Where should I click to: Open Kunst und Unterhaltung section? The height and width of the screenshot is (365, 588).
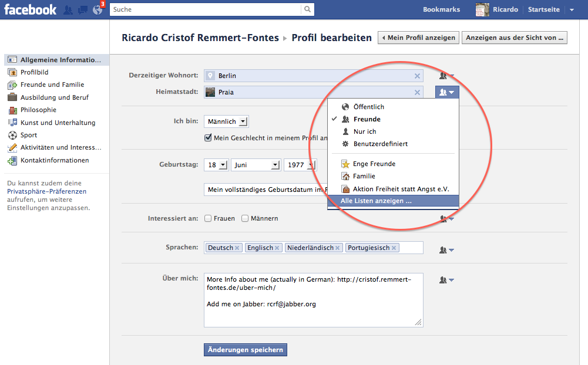click(58, 123)
